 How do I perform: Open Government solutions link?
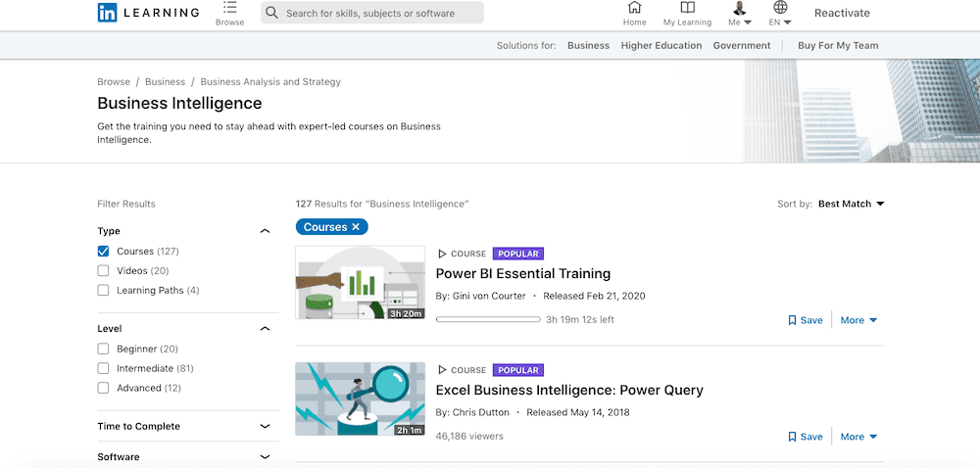click(x=742, y=46)
